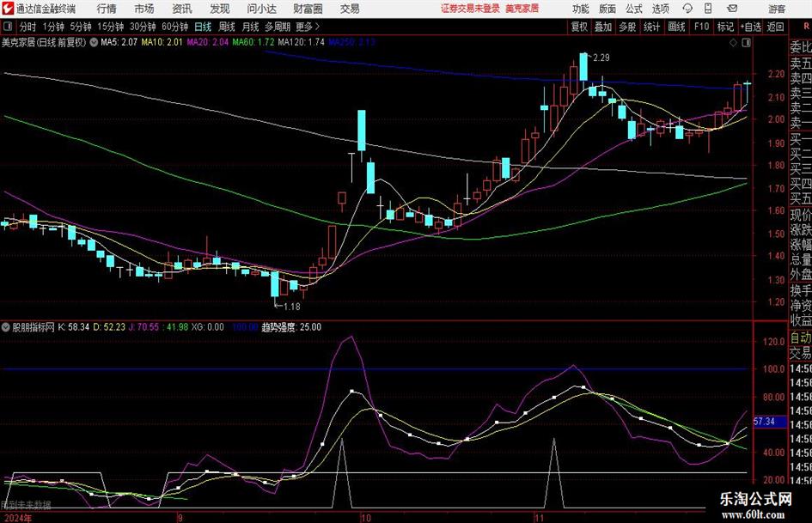Click 证券交易未登录 login status link
Image resolution: width=812 pixels, height=523 pixels.
click(470, 9)
